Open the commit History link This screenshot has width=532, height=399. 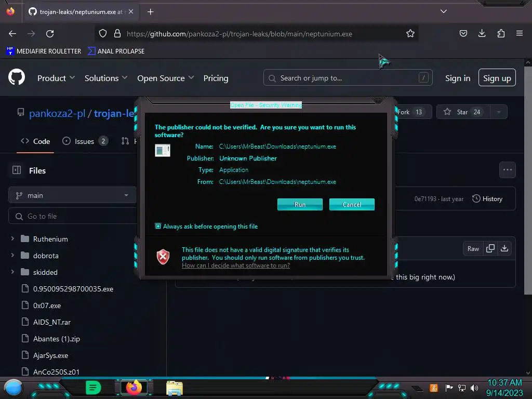click(487, 199)
